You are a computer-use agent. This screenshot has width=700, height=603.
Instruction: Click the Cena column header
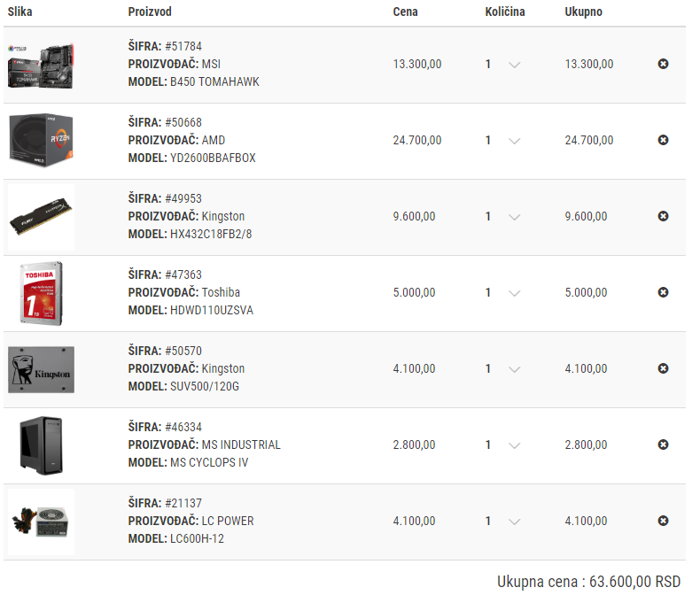[x=405, y=12]
